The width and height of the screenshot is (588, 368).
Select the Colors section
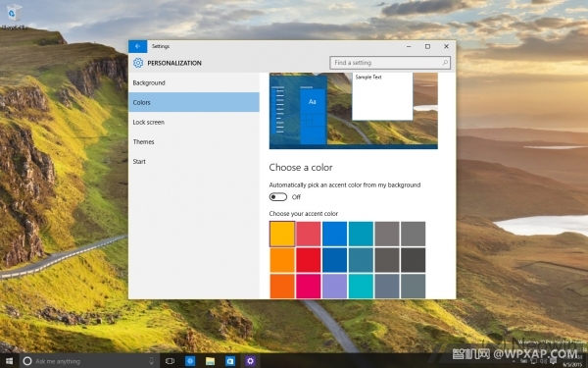[194, 102]
